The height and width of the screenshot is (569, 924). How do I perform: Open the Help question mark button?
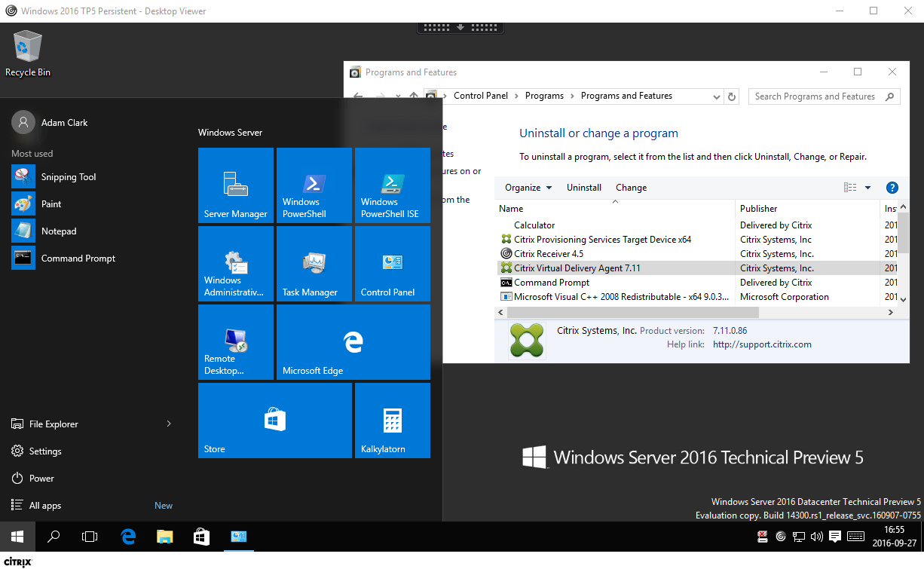[x=892, y=187]
